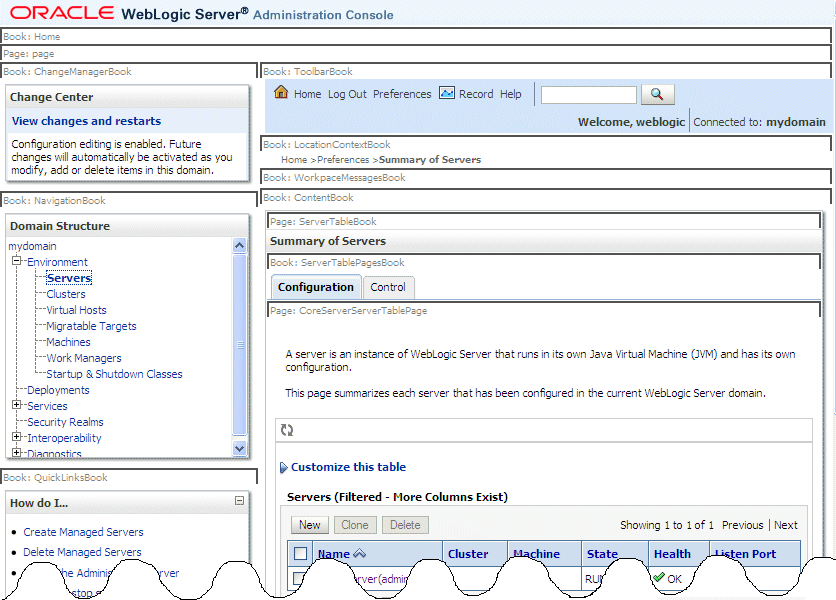Click the Record icon in toolbar
836x600 pixels.
[x=447, y=93]
